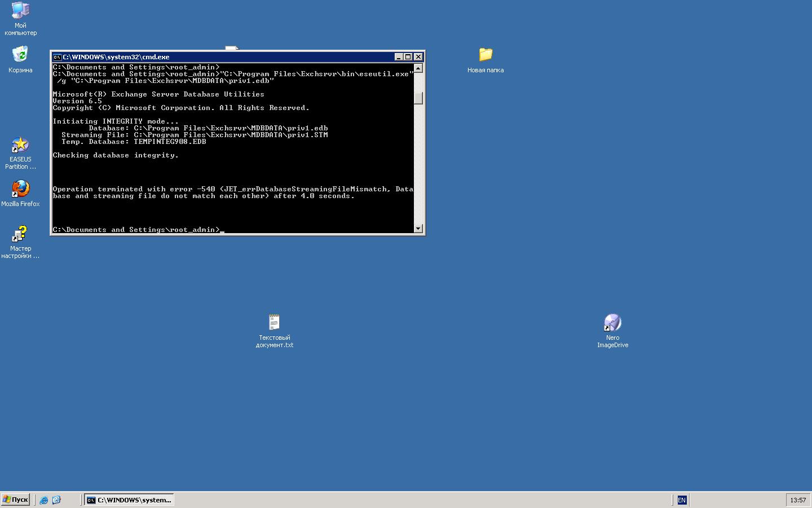
Task: Click the clock showing 13:57
Action: click(x=798, y=500)
